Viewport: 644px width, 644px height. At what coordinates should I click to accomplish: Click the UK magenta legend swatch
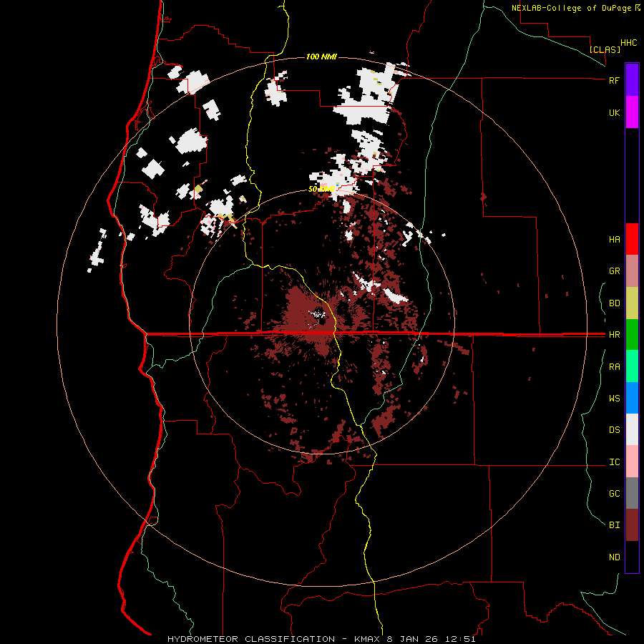[632, 112]
